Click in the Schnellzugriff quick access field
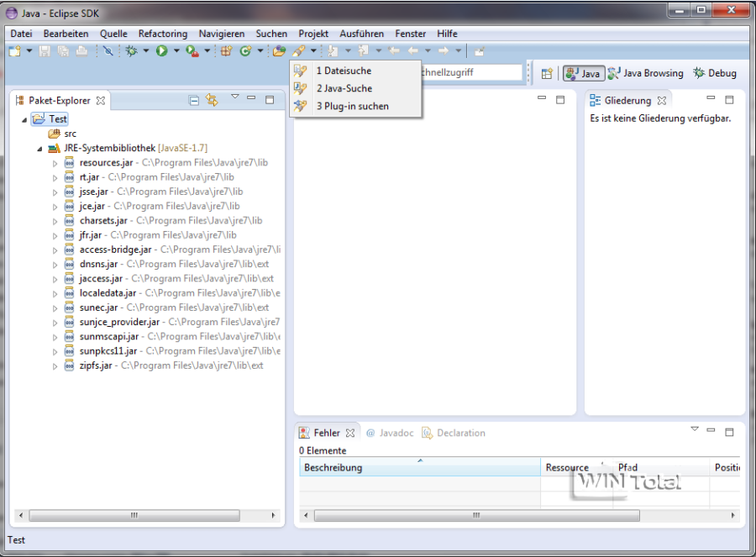This screenshot has height=557, width=756. (471, 72)
